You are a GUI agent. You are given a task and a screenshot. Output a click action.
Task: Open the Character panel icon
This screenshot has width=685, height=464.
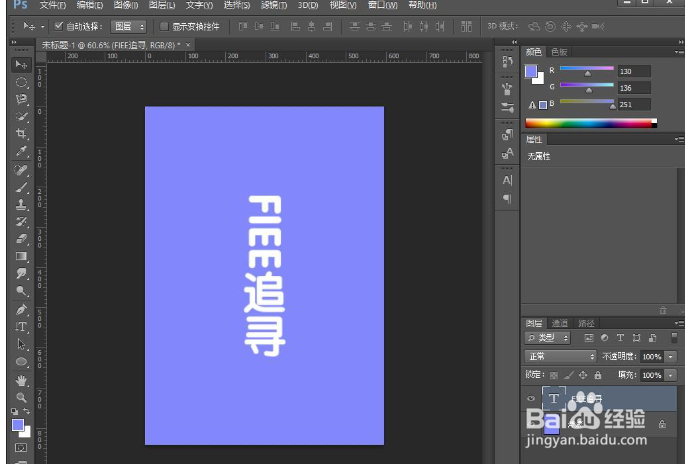pos(507,180)
